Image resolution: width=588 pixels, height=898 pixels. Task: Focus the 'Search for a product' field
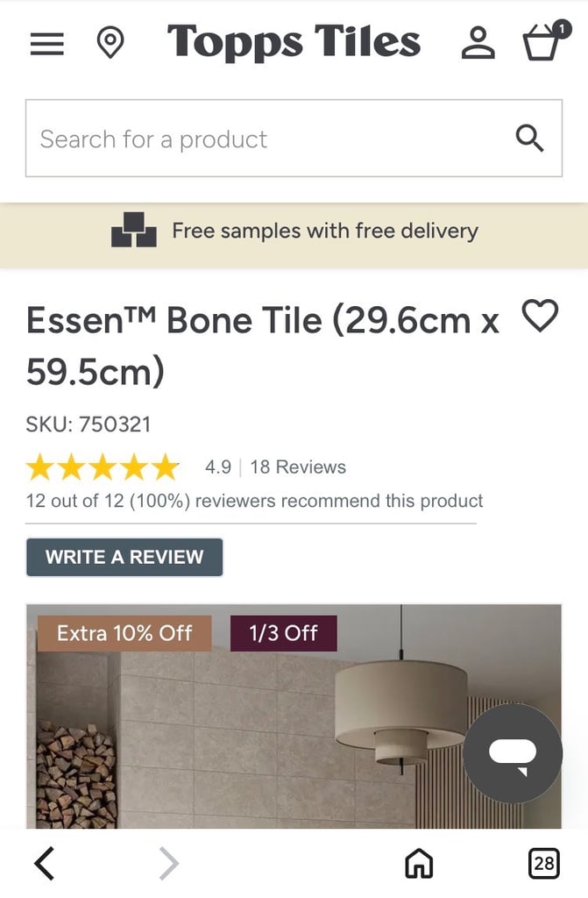pyautogui.click(x=263, y=139)
